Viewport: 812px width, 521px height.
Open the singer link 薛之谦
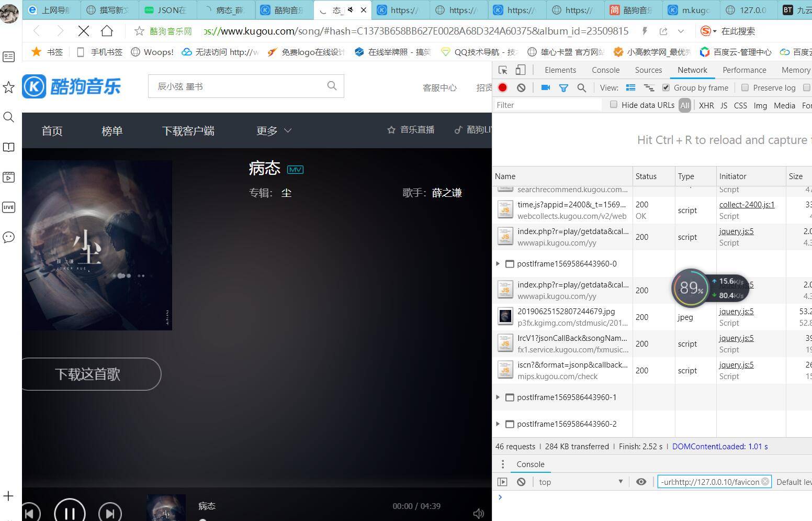(x=447, y=193)
